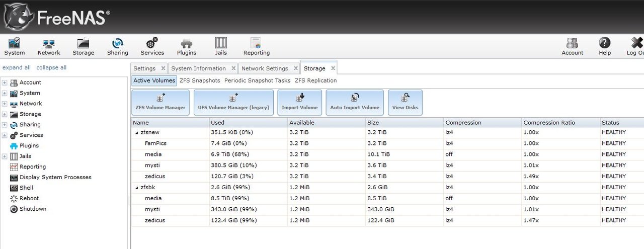Open Shell in the sidebar tree
Screen dimensions: 644x249
(26, 188)
